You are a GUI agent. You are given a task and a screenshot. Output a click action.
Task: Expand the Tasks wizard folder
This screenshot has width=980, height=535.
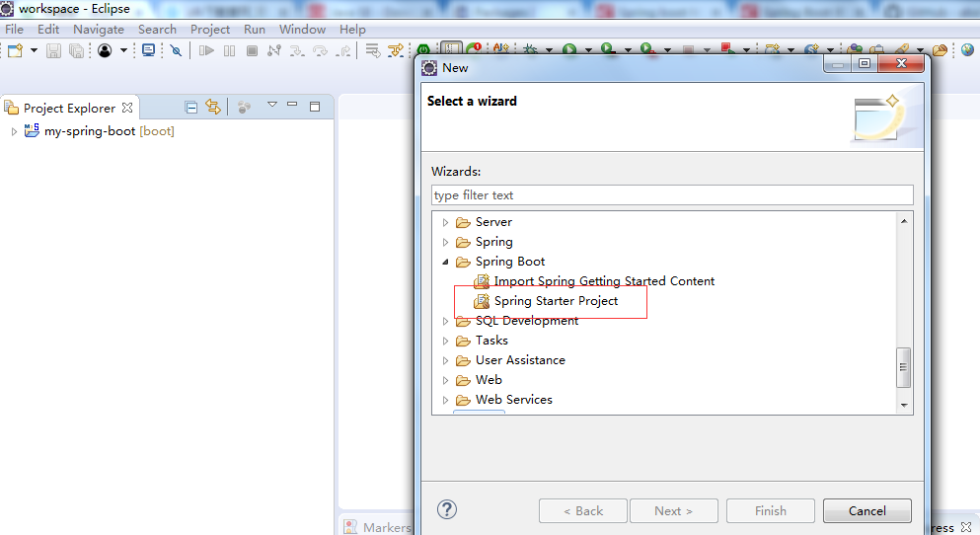(445, 342)
